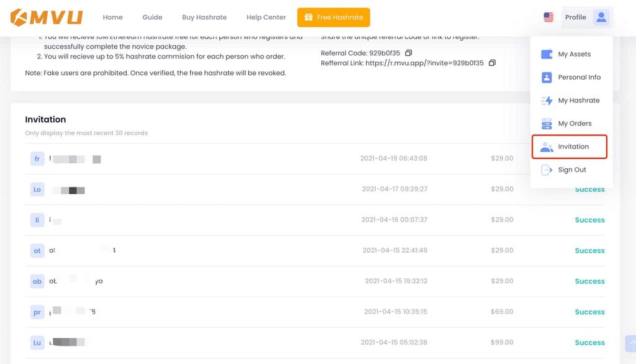Click the My Hashrate lightning icon
The height and width of the screenshot is (364, 636).
point(547,100)
